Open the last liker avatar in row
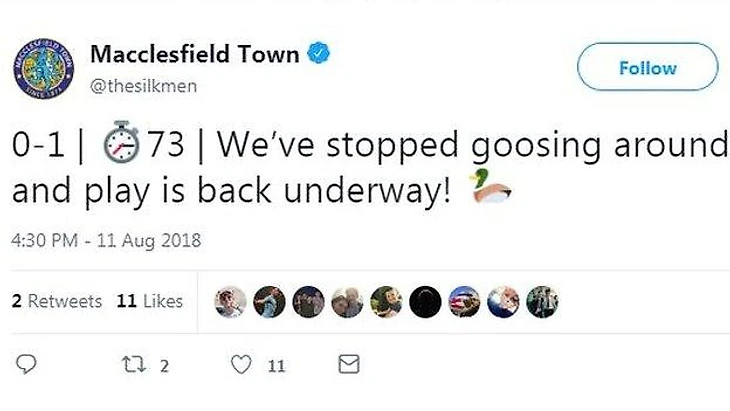 (542, 302)
